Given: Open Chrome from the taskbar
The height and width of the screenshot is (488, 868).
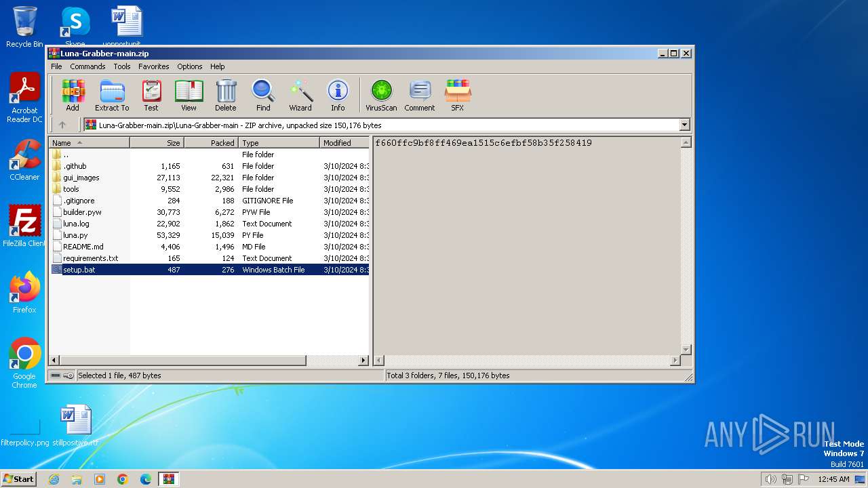Looking at the screenshot, I should [x=122, y=479].
